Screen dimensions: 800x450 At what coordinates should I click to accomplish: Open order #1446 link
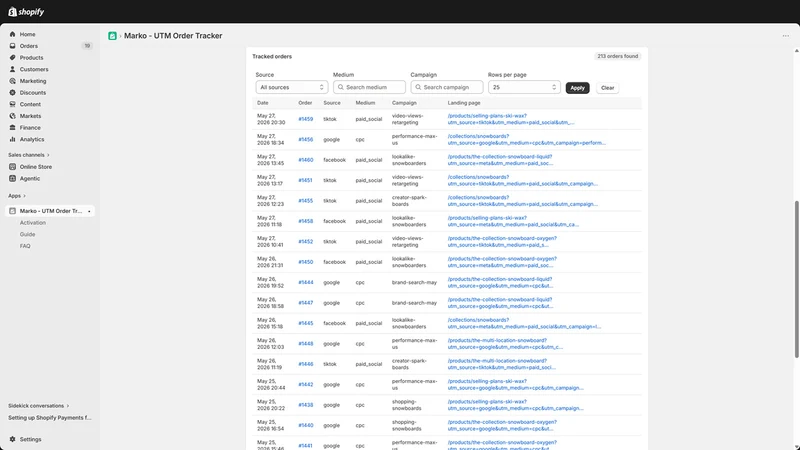[306, 364]
